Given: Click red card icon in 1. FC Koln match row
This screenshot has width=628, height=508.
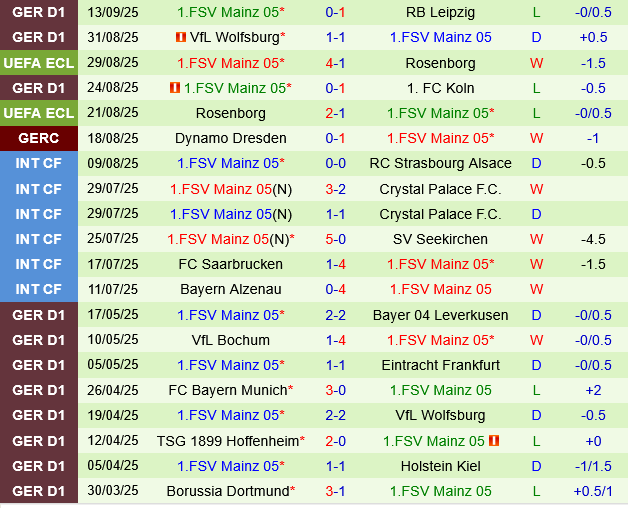Looking at the screenshot, I should click(173, 88).
